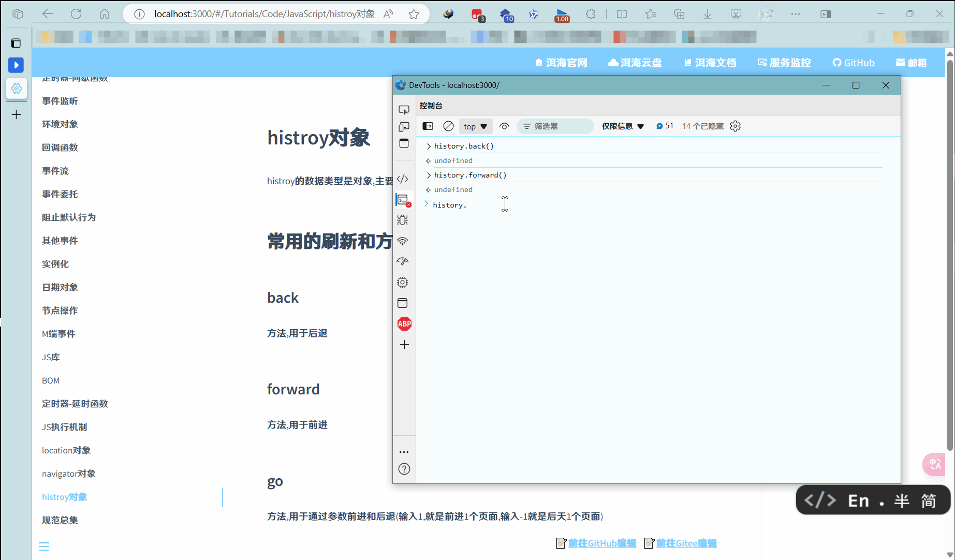The image size is (955, 560).
Task: Open navigator对象 sidebar page
Action: 69,474
